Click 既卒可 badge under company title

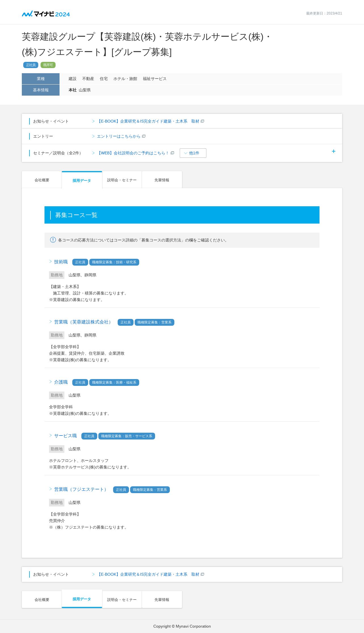click(48, 65)
